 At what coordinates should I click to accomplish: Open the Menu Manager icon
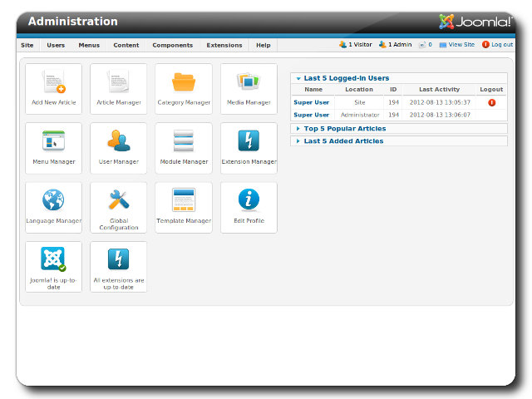coord(54,141)
